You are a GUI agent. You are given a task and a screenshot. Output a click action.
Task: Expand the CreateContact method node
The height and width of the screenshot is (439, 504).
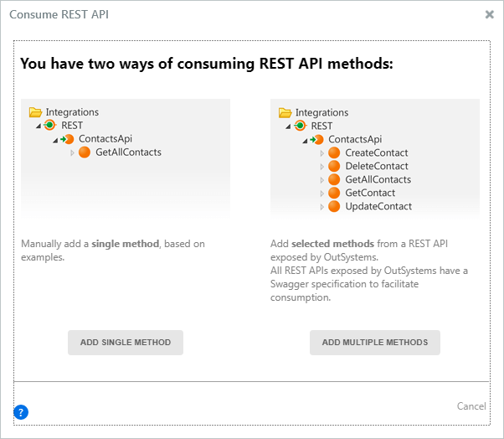(x=322, y=152)
